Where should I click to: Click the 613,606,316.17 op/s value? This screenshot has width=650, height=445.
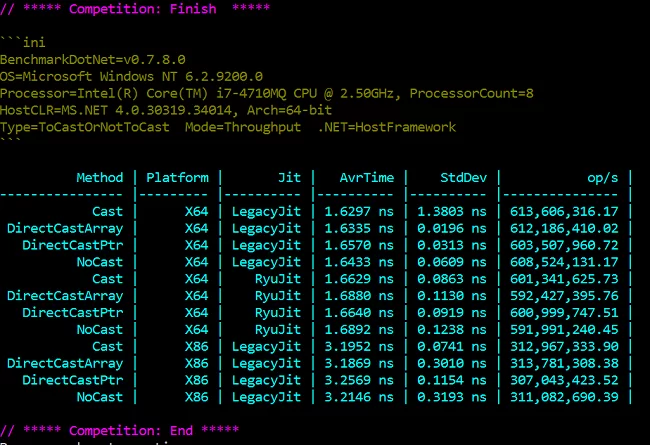click(565, 212)
